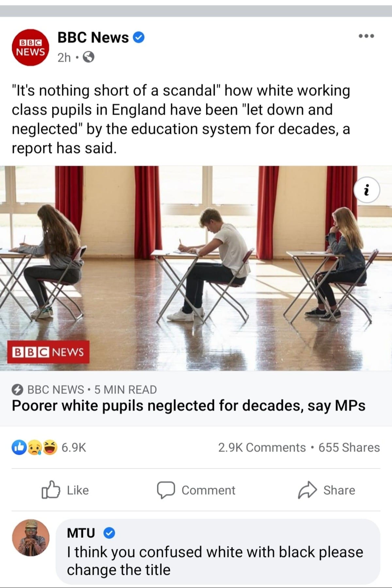Viewport: 392px width, 588px height.
Task: Open the BBC News page name
Action: pos(93,38)
